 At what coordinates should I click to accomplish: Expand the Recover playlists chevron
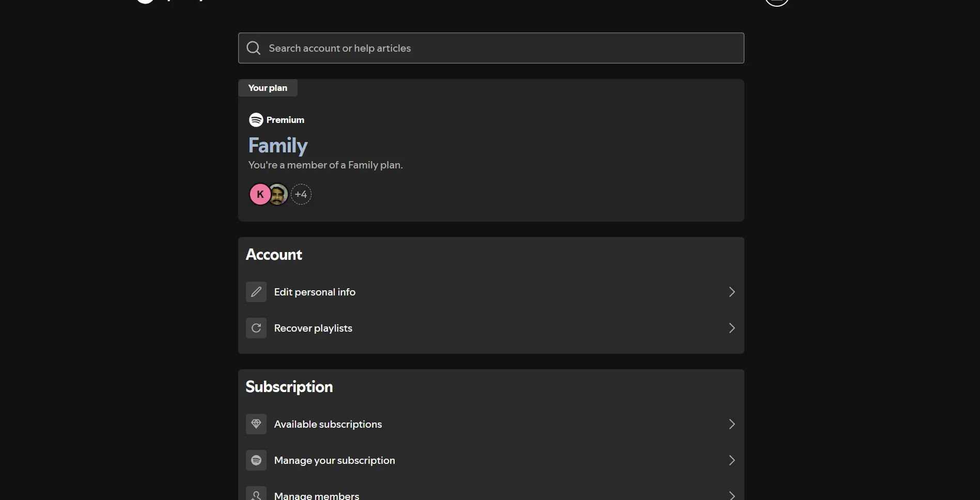coord(732,328)
